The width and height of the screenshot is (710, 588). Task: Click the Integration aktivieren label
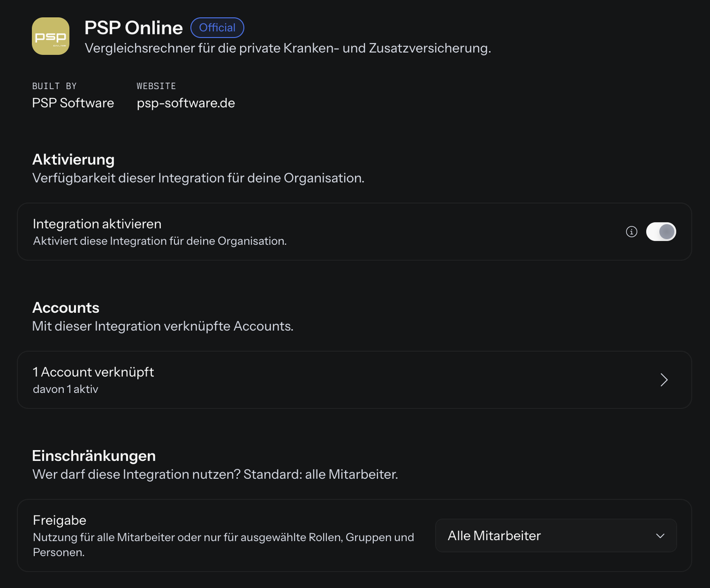coord(97,224)
